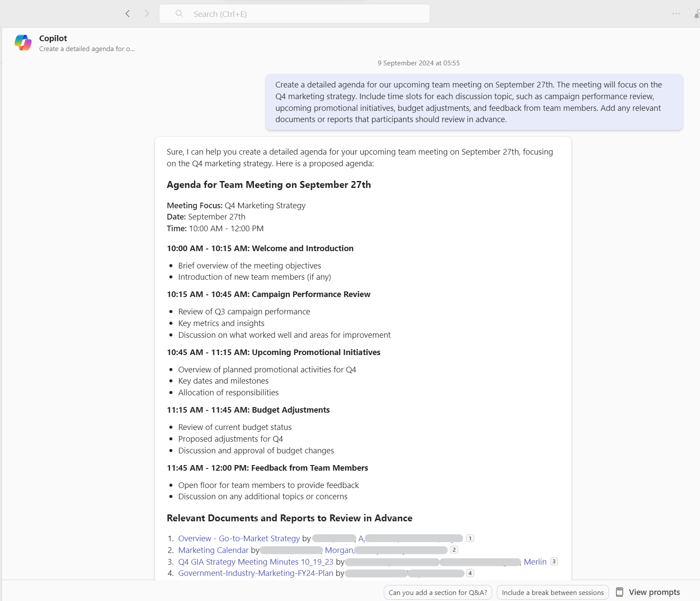Screen dimensions: 700x601
Task: Open Overview - Go-to-Market Strategy link
Action: pyautogui.click(x=239, y=538)
